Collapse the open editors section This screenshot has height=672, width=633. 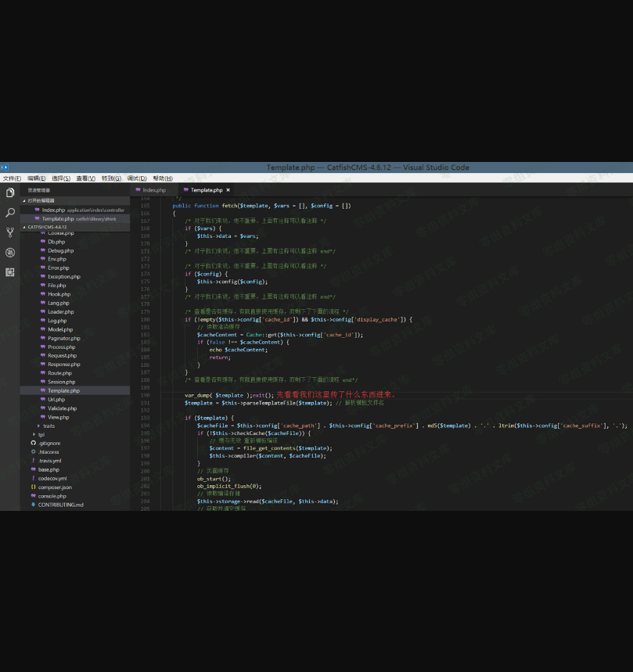tap(41, 201)
